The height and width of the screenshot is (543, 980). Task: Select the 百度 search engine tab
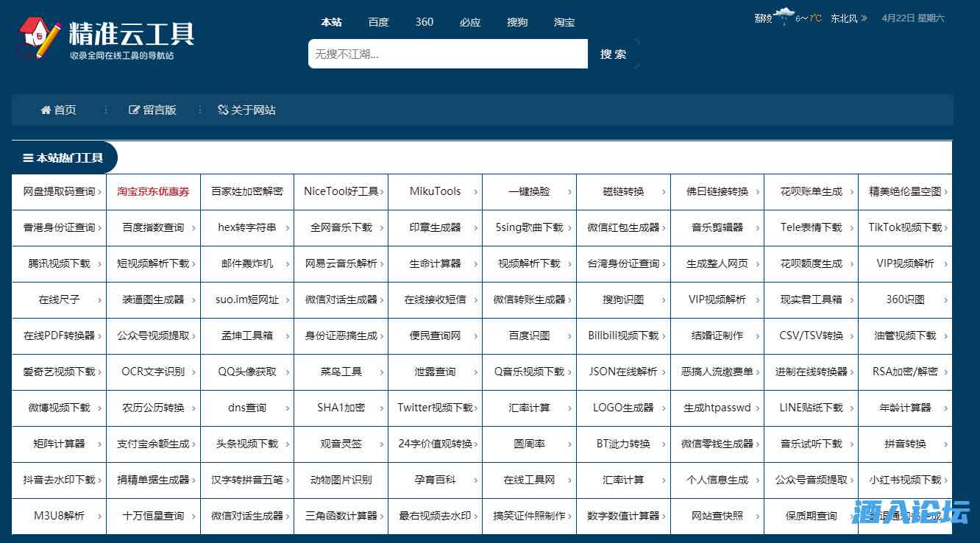[378, 22]
